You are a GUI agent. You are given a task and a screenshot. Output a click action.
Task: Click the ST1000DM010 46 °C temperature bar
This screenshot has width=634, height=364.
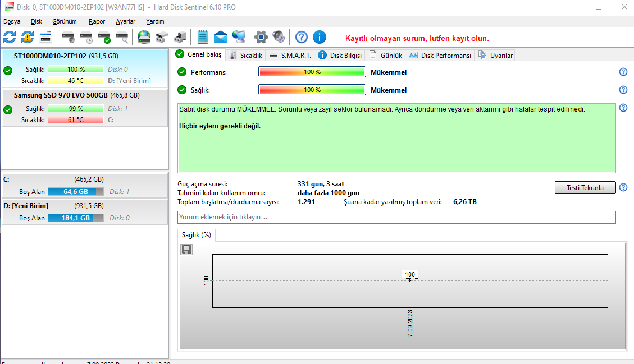pyautogui.click(x=76, y=80)
